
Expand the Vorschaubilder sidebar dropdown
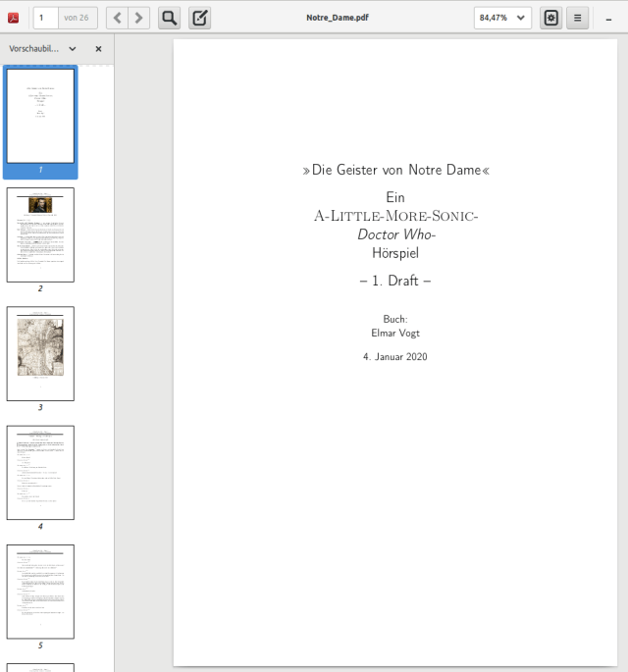click(73, 48)
